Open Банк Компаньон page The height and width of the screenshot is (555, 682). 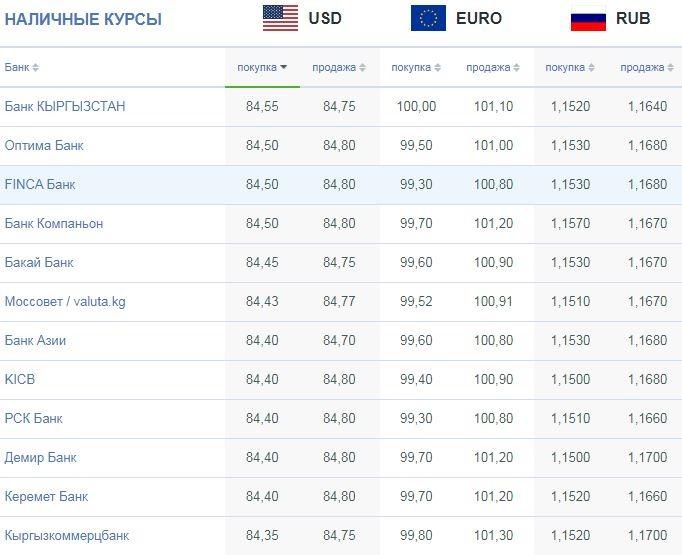[54, 224]
